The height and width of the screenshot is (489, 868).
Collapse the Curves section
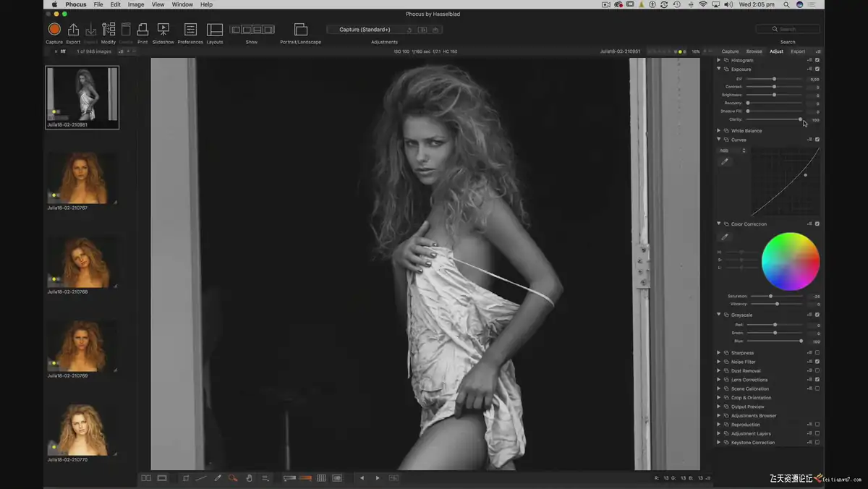718,140
